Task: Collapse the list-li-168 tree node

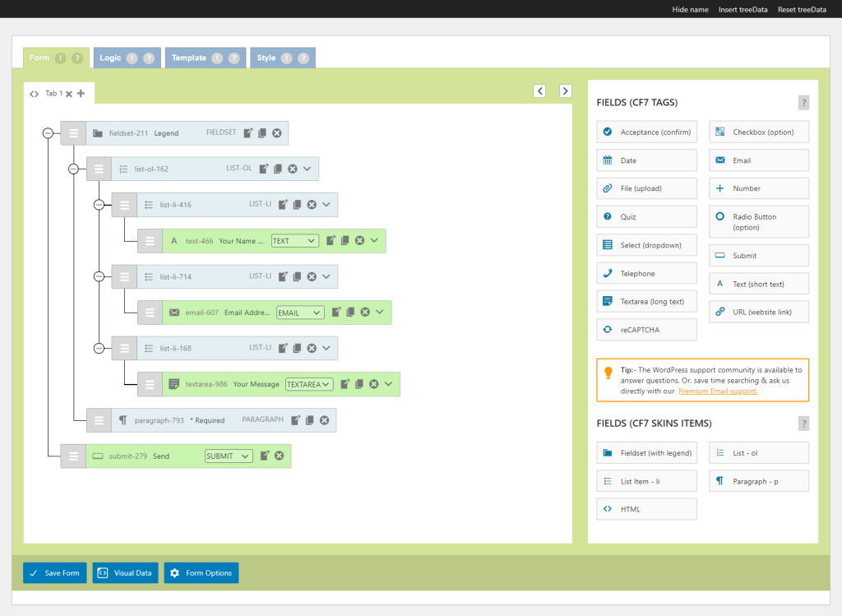Action: tap(99, 348)
